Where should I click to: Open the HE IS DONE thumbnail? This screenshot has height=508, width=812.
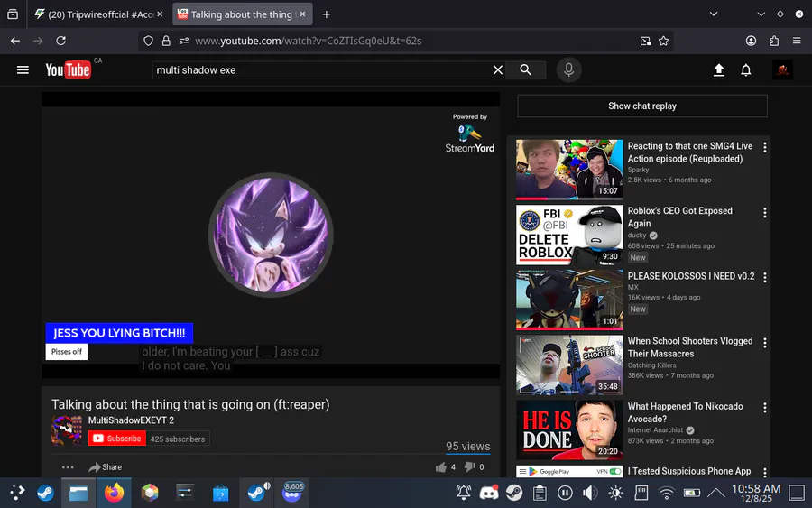point(569,429)
